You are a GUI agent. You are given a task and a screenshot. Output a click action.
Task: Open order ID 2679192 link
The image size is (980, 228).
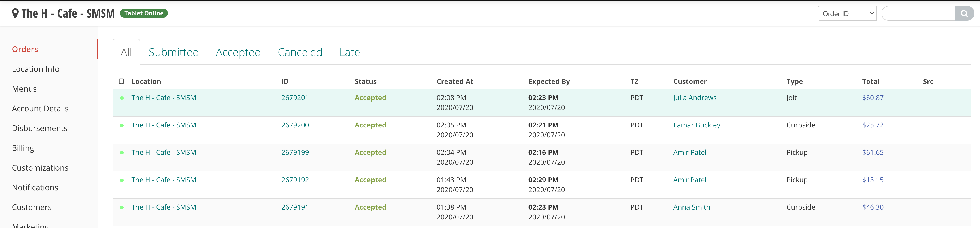point(295,180)
